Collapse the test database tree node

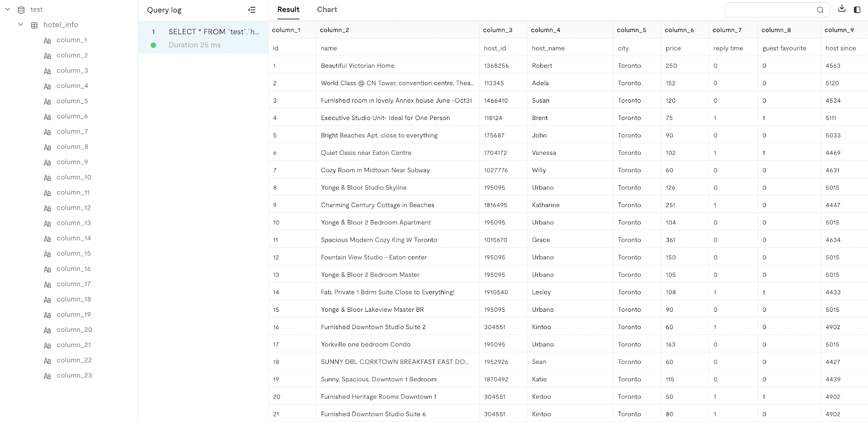tap(8, 9)
